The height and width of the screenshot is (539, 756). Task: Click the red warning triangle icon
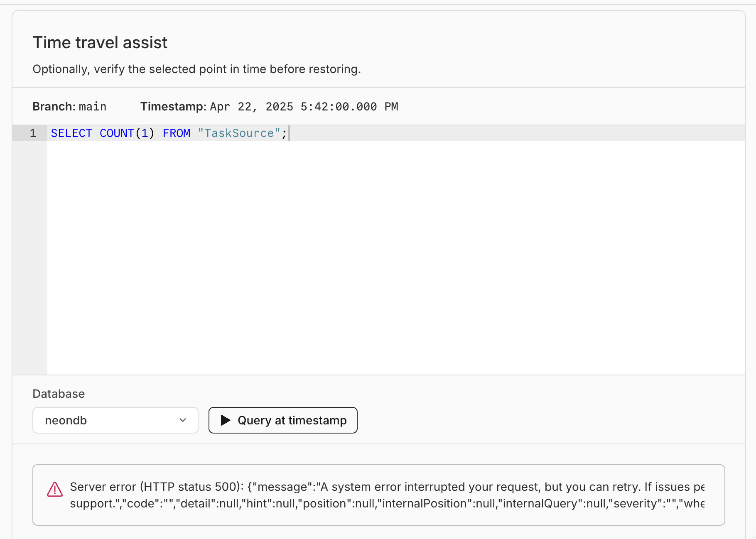click(55, 489)
